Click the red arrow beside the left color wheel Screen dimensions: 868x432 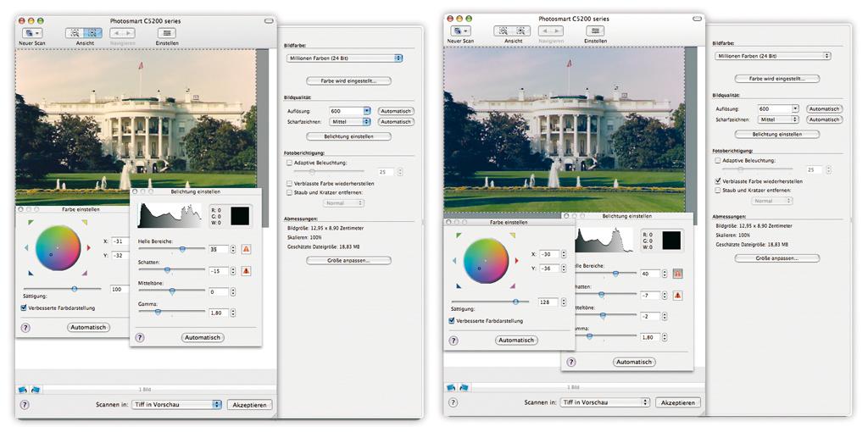pyautogui.click(x=88, y=248)
